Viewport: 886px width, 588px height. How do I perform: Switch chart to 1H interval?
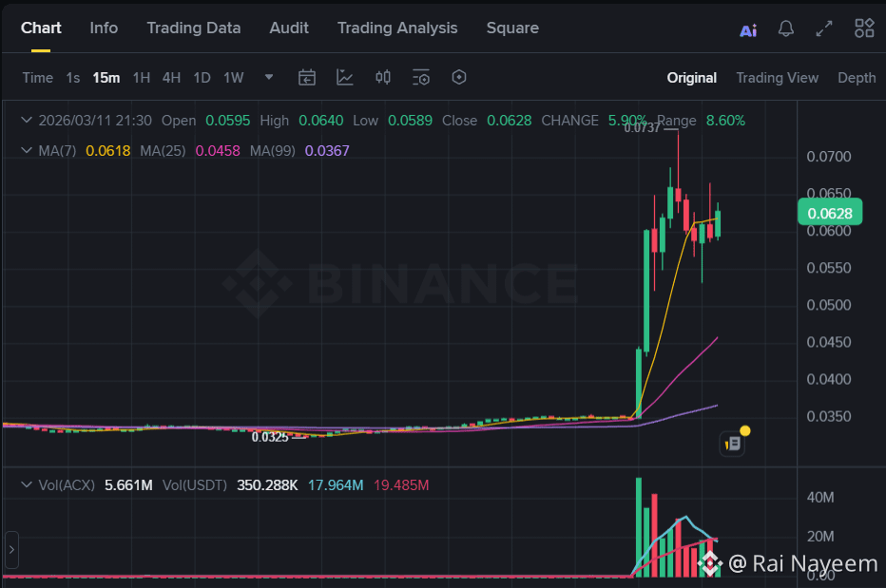[x=142, y=77]
